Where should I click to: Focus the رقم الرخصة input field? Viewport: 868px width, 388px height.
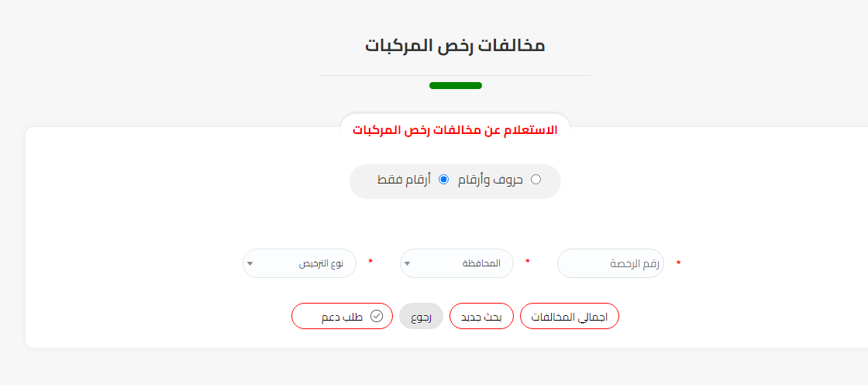[611, 263]
